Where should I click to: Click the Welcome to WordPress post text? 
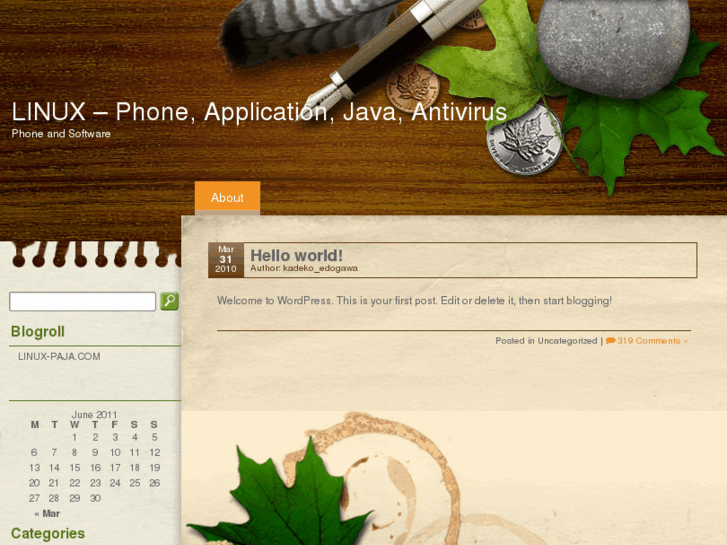click(415, 301)
